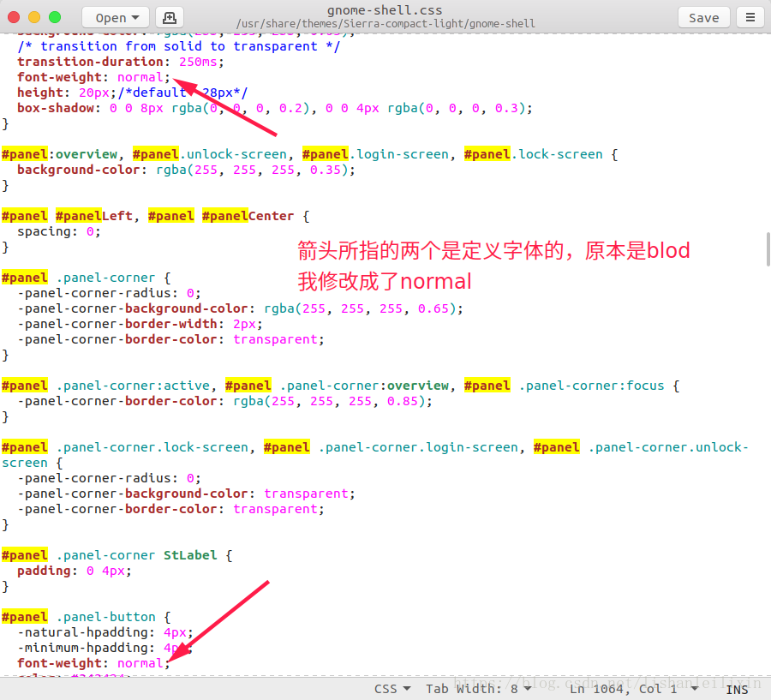771x700 pixels.
Task: Click the '-panel-corner-background-color: rgba(255, 255, 255, 0.65);' line
Action: (241, 308)
